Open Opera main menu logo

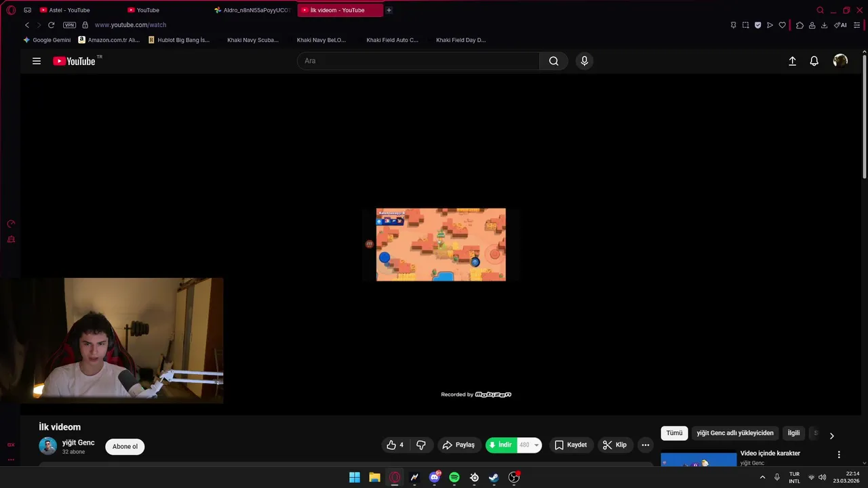coord(11,10)
